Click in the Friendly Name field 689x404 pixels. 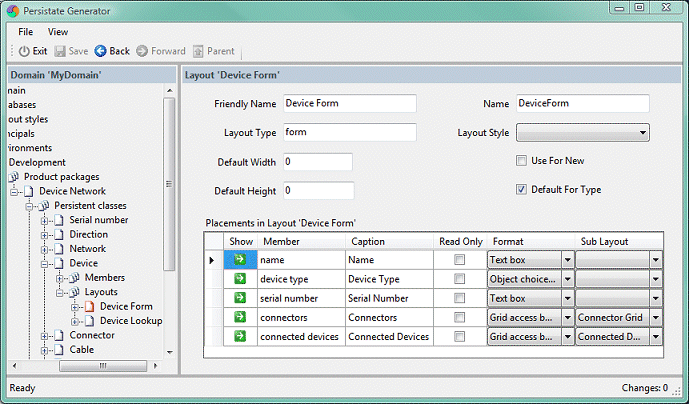click(x=350, y=103)
